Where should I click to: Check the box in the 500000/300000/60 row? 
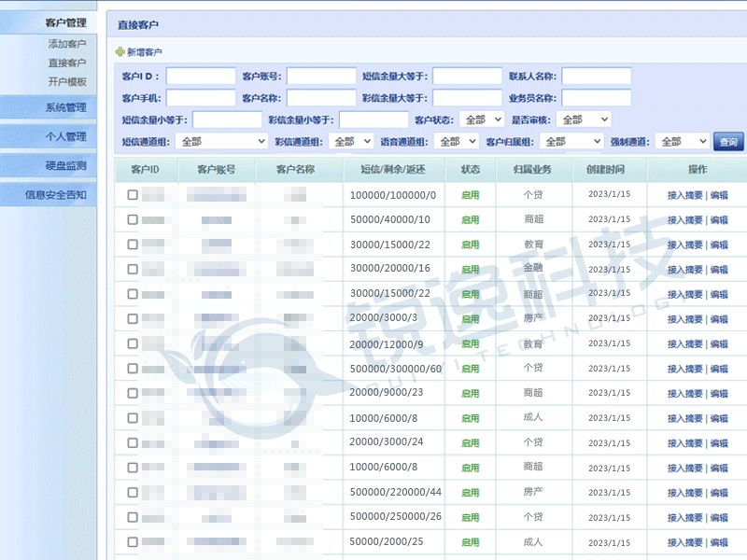pos(133,368)
